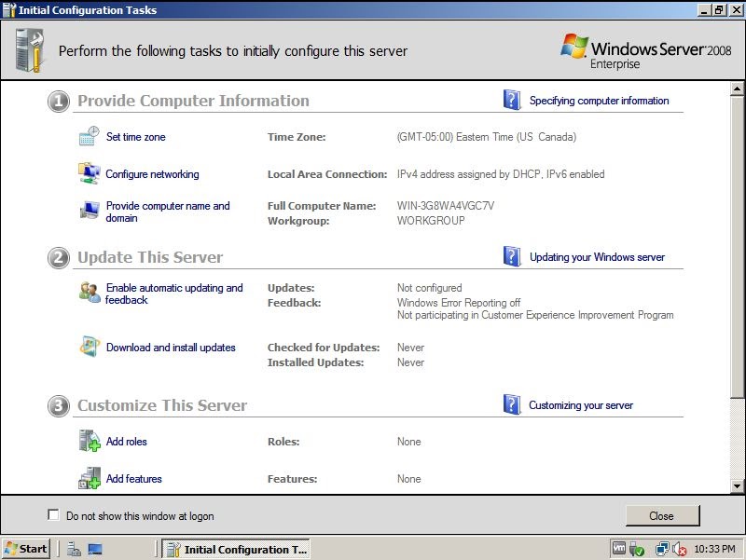Click the muted volume tray icon
The height and width of the screenshot is (560, 746).
[679, 549]
